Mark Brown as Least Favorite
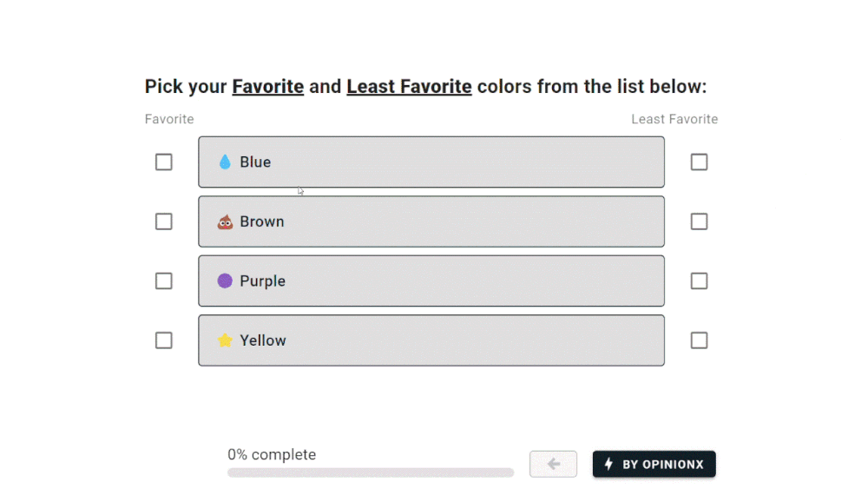The width and height of the screenshot is (868, 489). 699,221
